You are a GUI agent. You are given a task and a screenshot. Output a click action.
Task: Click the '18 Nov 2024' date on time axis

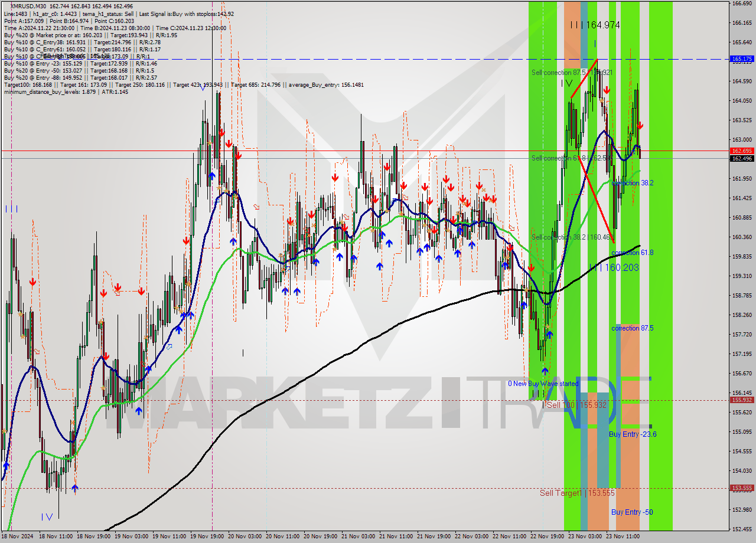tap(18, 537)
